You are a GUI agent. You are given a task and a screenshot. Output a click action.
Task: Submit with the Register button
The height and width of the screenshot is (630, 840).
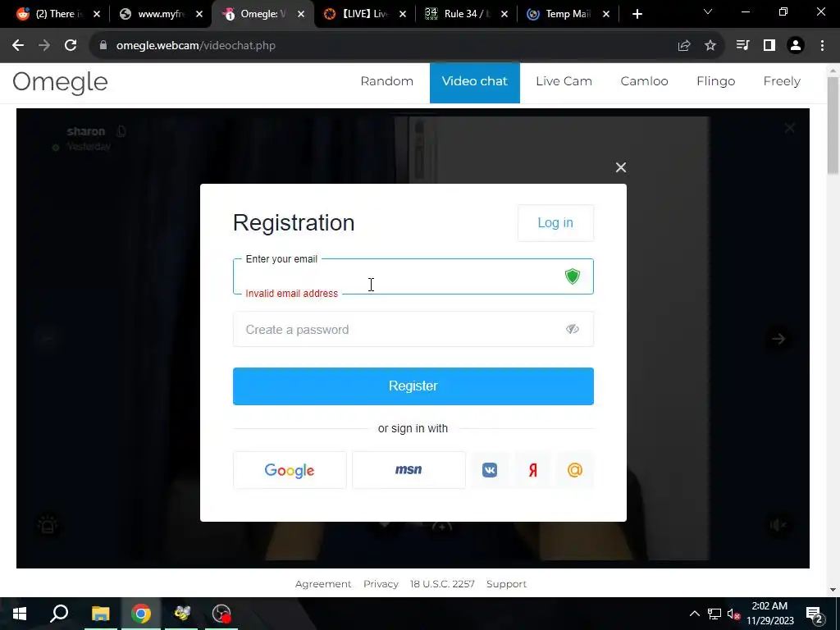coord(413,386)
